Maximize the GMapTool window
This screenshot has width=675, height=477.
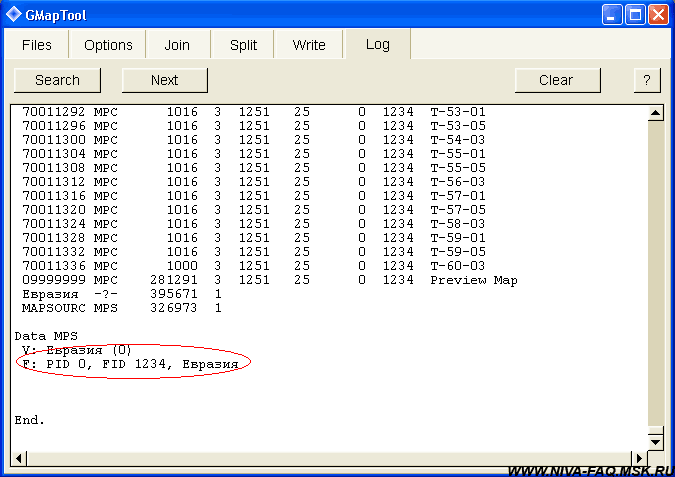(635, 15)
